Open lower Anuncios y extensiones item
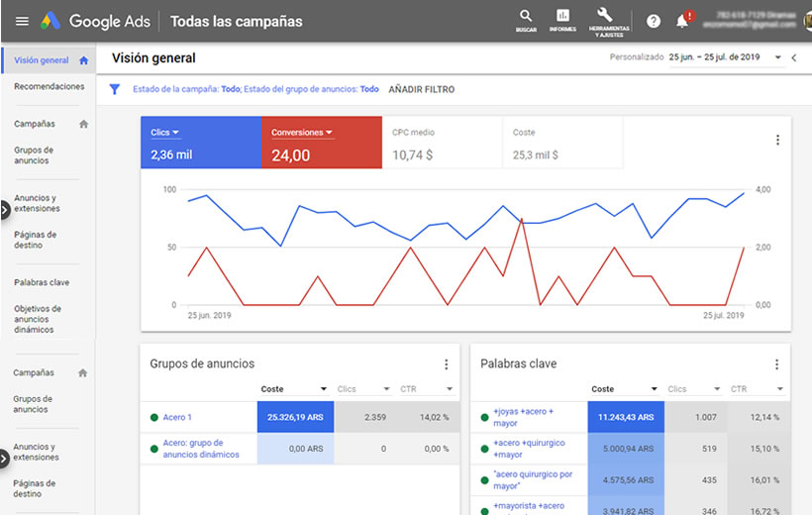 tap(36, 452)
